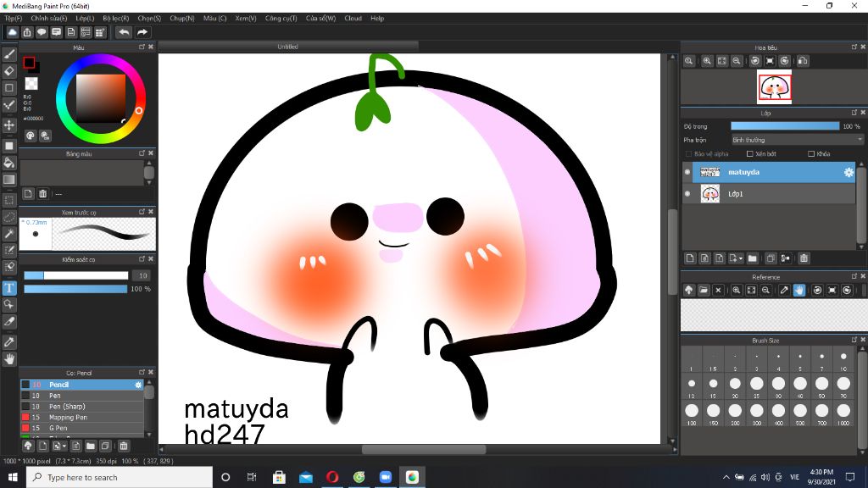Select the Eraser tool in left toolbar
This screenshot has height=488, width=868.
click(x=9, y=71)
